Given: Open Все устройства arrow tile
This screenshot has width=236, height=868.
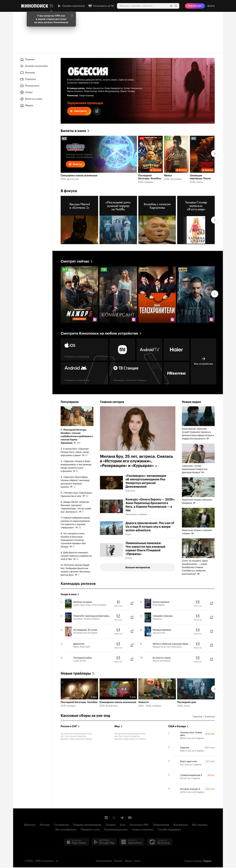Looking at the screenshot, I should pos(203,361).
